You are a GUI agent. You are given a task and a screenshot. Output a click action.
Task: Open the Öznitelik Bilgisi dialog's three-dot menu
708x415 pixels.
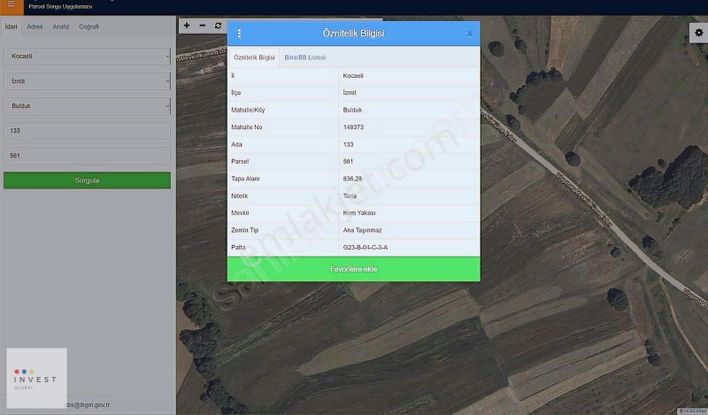click(x=239, y=33)
